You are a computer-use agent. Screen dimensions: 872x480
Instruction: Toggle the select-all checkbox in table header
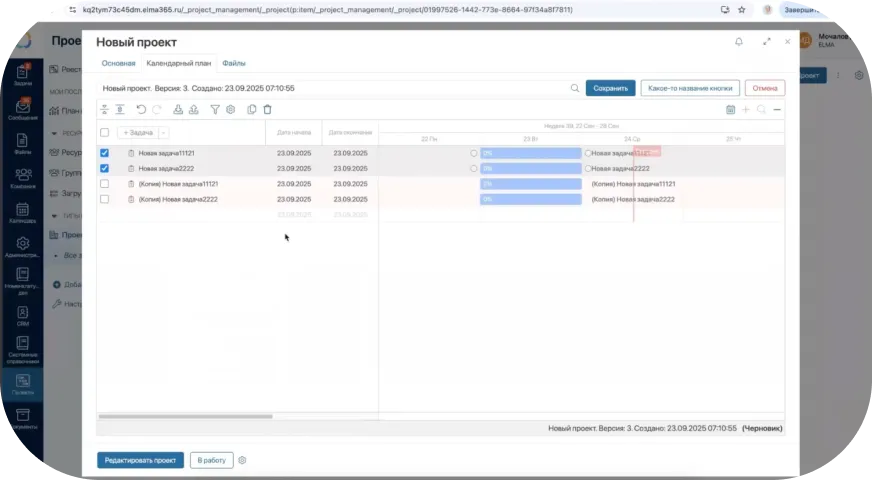(x=105, y=132)
